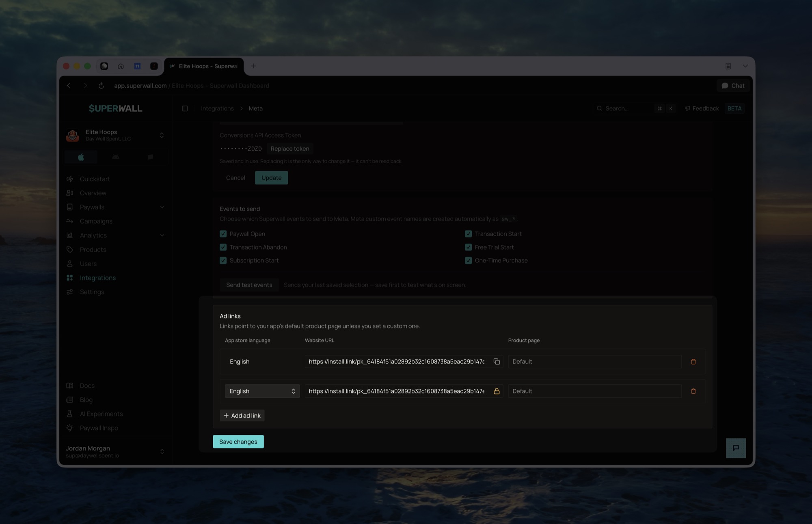This screenshot has width=812, height=524.
Task: Click the browser address bar
Action: [192, 86]
